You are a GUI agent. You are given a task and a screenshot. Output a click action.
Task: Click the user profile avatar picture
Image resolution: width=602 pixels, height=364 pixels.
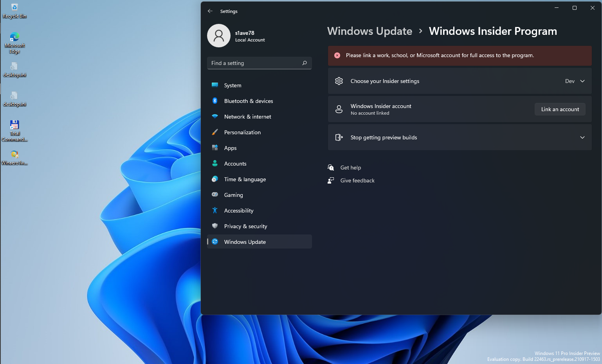tap(219, 36)
